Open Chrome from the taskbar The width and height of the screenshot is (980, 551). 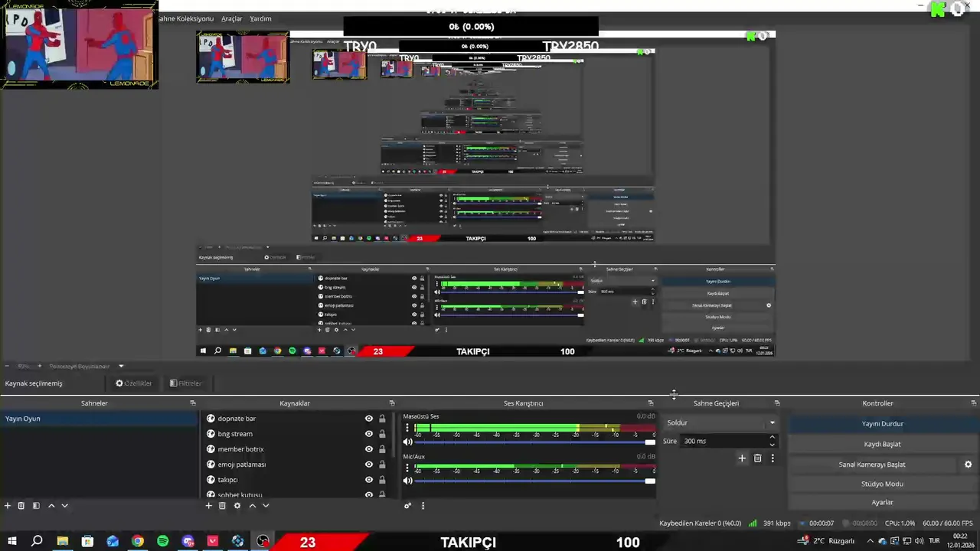tap(138, 541)
